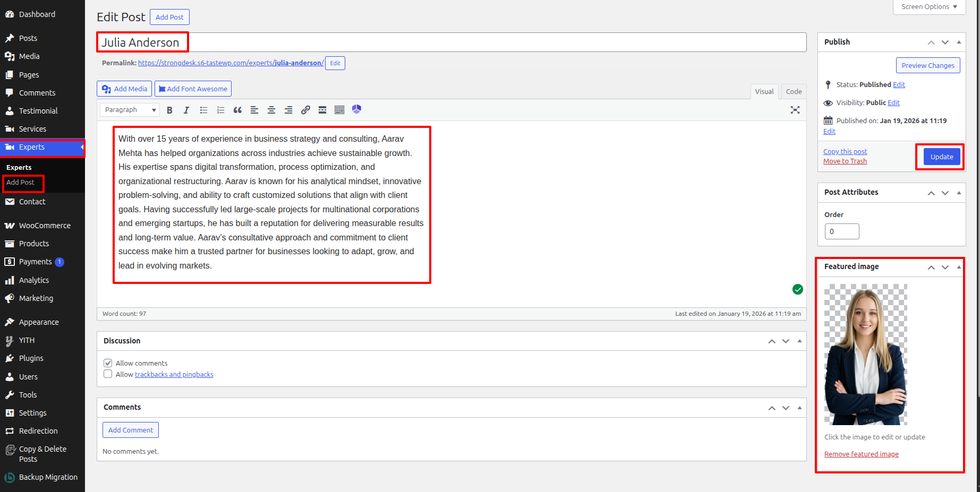Click the featured image thumbnail
Image resolution: width=980 pixels, height=492 pixels.
(x=865, y=355)
